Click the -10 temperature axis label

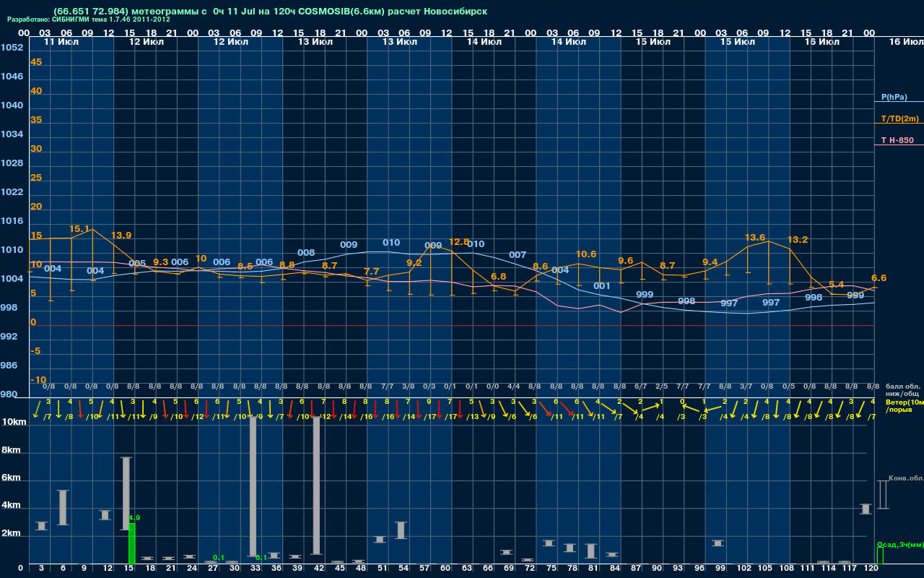39,380
